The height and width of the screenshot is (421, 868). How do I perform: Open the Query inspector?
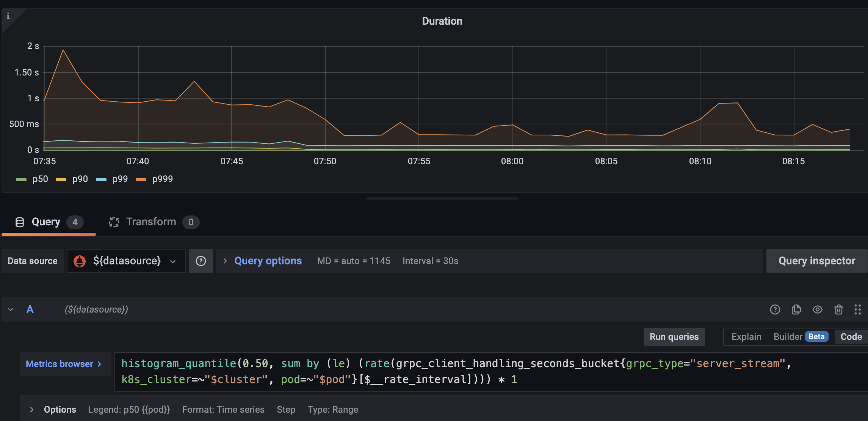[816, 261]
